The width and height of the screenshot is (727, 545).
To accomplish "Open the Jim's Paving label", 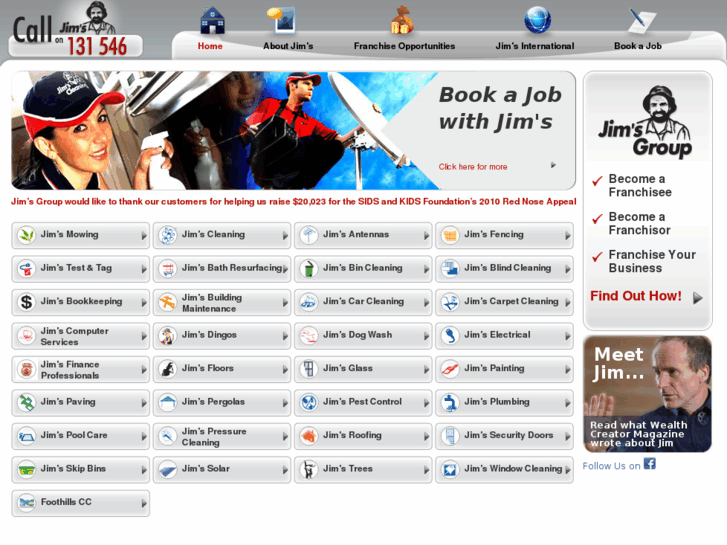I will tap(68, 402).
